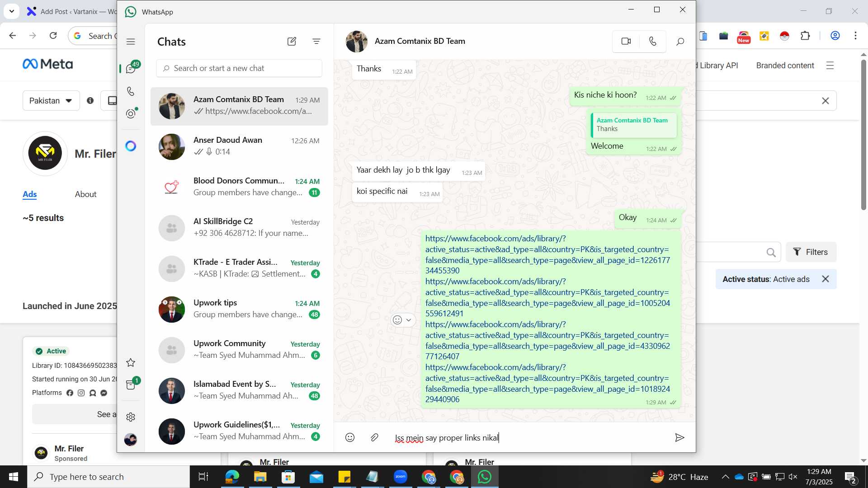Open Pakistan country dropdown in browser
The height and width of the screenshot is (488, 868).
(51, 100)
